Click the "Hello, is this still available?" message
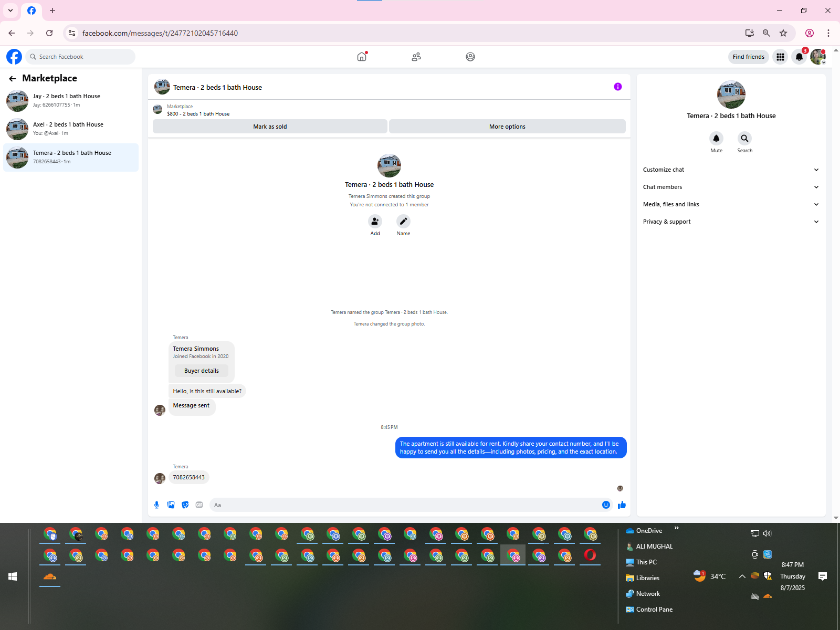Screen dimensions: 840x630 tap(207, 391)
